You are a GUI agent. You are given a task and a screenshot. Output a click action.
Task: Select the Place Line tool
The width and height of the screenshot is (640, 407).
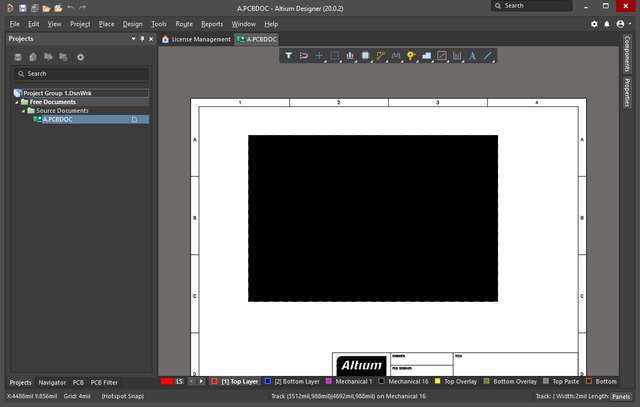(x=488, y=56)
